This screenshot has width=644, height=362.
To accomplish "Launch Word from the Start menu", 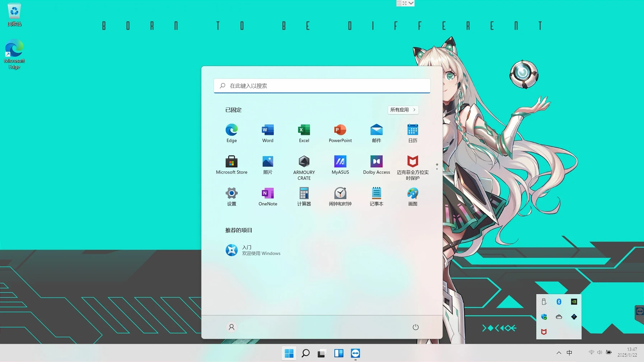I will click(268, 133).
